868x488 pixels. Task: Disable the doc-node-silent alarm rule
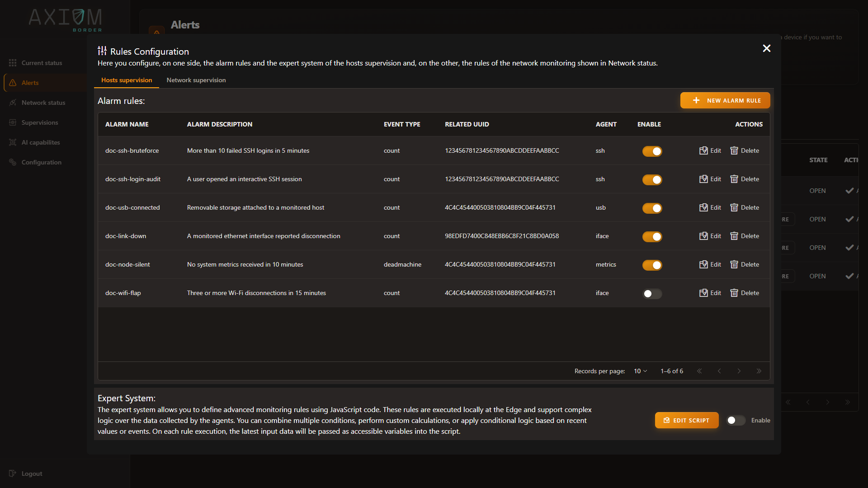coord(652,265)
